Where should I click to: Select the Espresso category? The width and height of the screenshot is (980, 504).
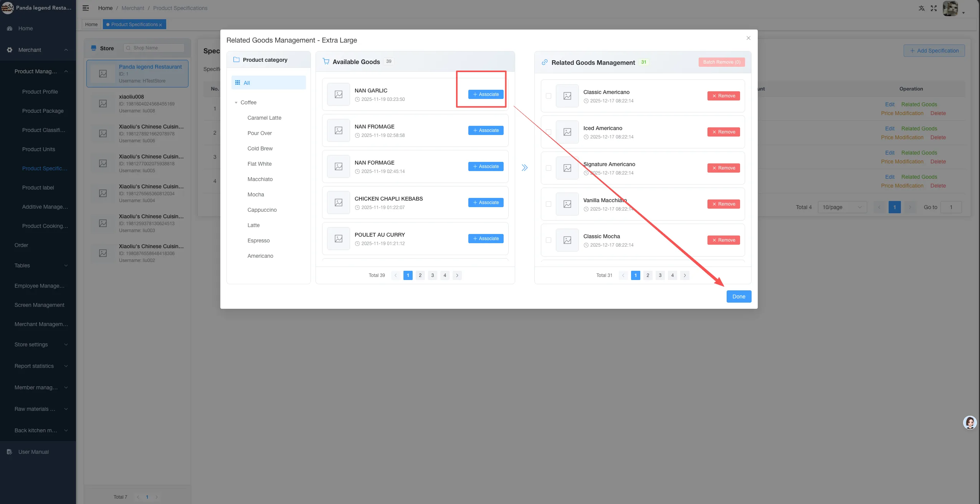(x=258, y=240)
